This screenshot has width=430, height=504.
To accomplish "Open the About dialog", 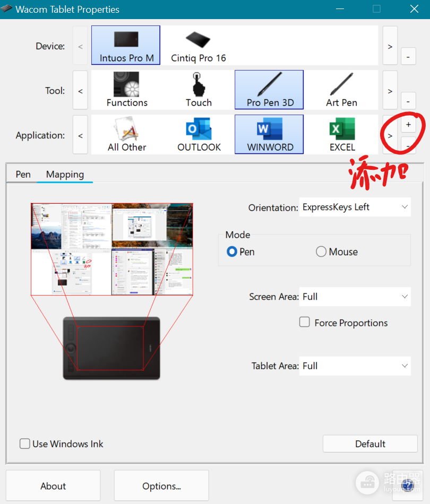I will (53, 485).
